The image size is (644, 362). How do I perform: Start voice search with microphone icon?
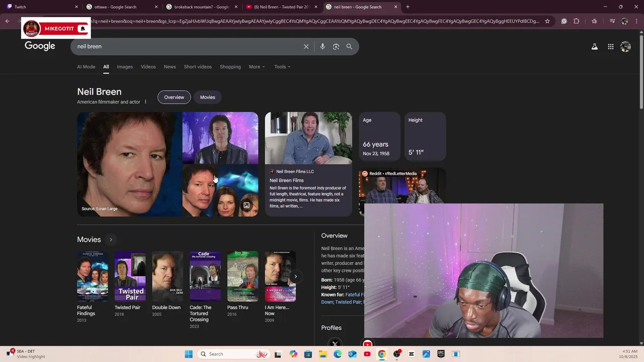[x=323, y=46]
